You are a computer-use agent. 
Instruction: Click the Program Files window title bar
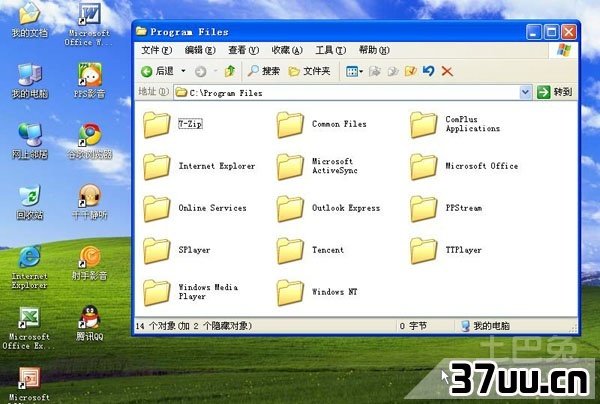pos(329,32)
